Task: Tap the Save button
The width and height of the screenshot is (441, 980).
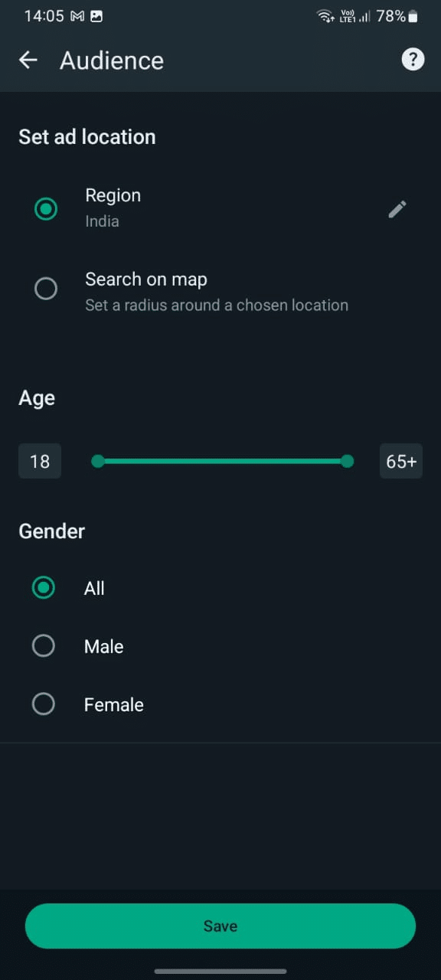Action: coord(220,926)
